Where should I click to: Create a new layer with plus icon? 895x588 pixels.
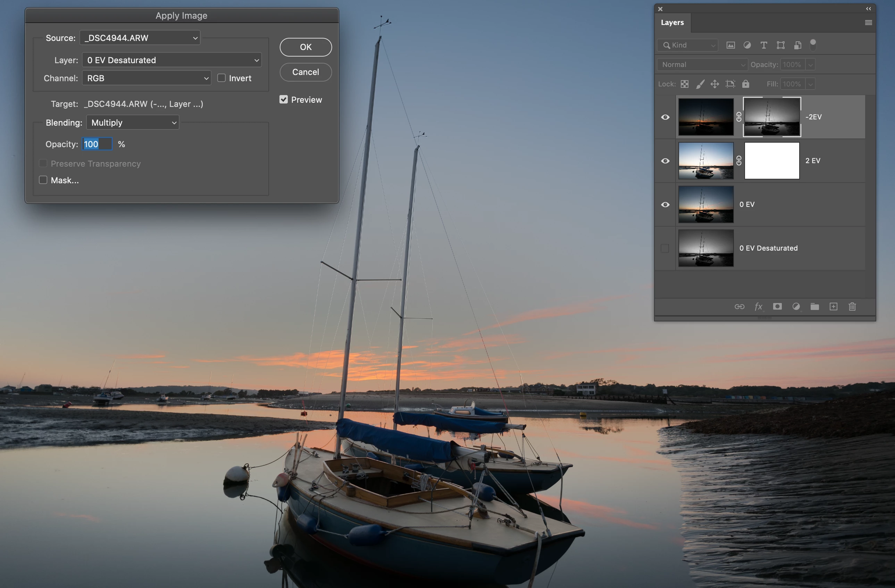[x=833, y=306]
